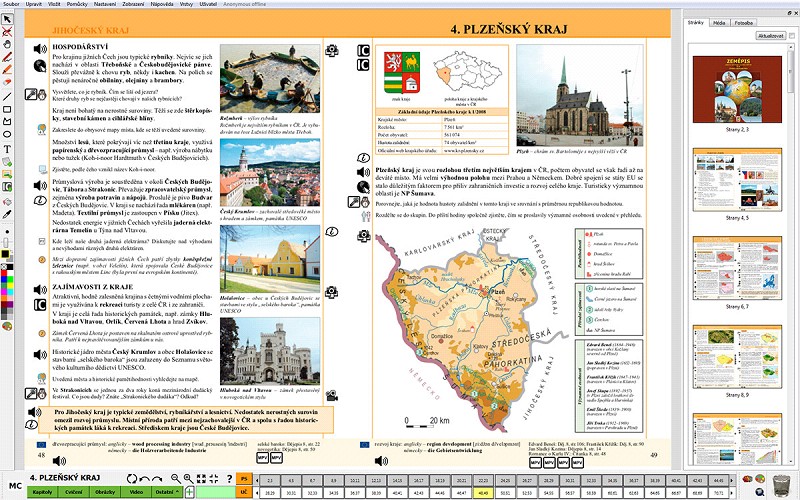Open the color palette icon in left toolbar
The height and width of the screenshot is (500, 800).
7,326
